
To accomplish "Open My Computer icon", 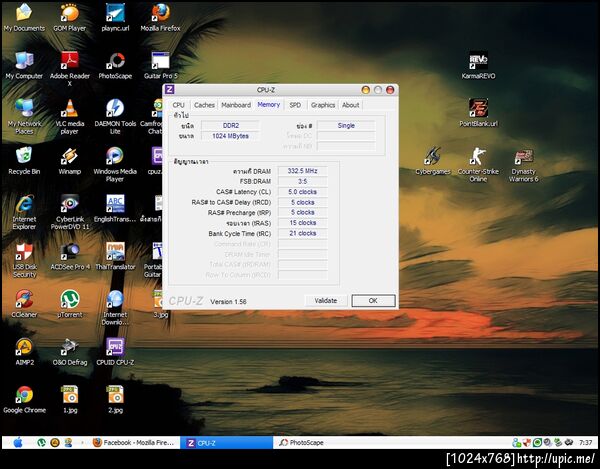I will pyautogui.click(x=24, y=65).
